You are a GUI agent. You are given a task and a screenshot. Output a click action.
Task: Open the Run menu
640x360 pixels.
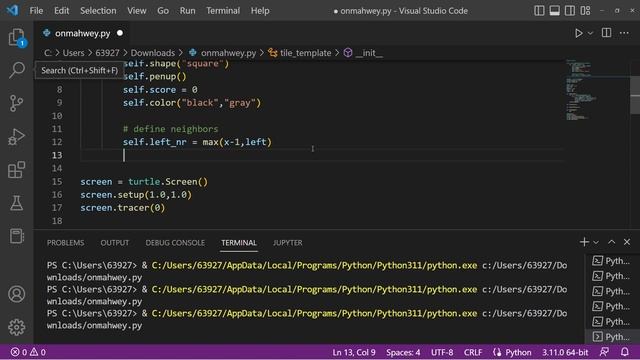point(187,11)
